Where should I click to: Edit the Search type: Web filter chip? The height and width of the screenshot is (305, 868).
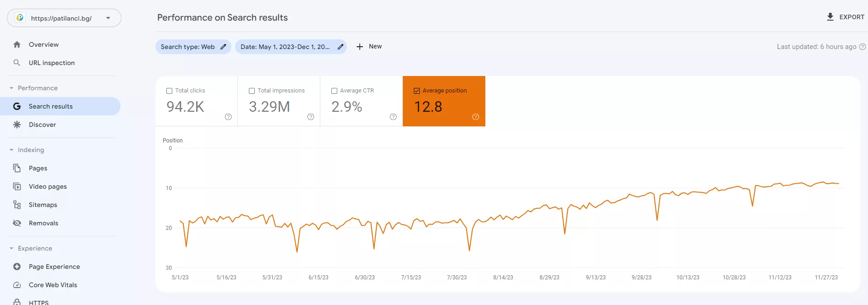tap(193, 47)
